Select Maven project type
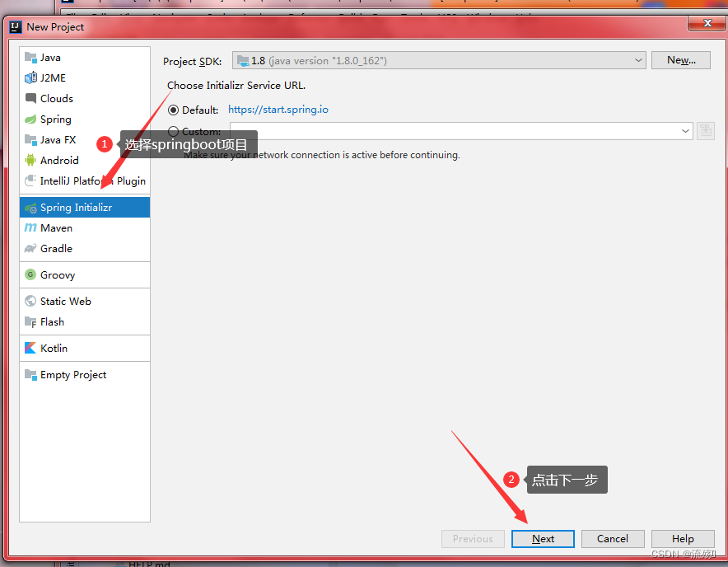The width and height of the screenshot is (728, 567). coord(85,227)
